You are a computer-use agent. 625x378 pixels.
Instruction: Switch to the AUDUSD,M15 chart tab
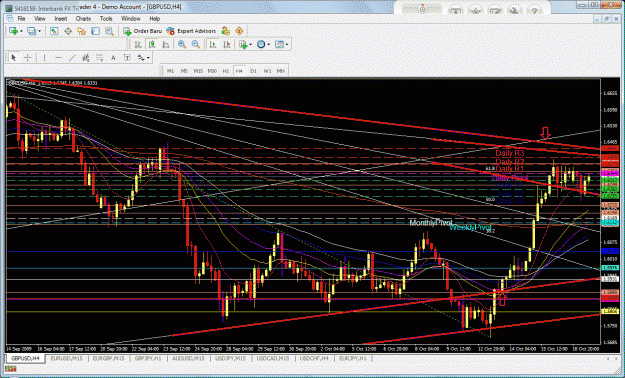click(x=189, y=358)
